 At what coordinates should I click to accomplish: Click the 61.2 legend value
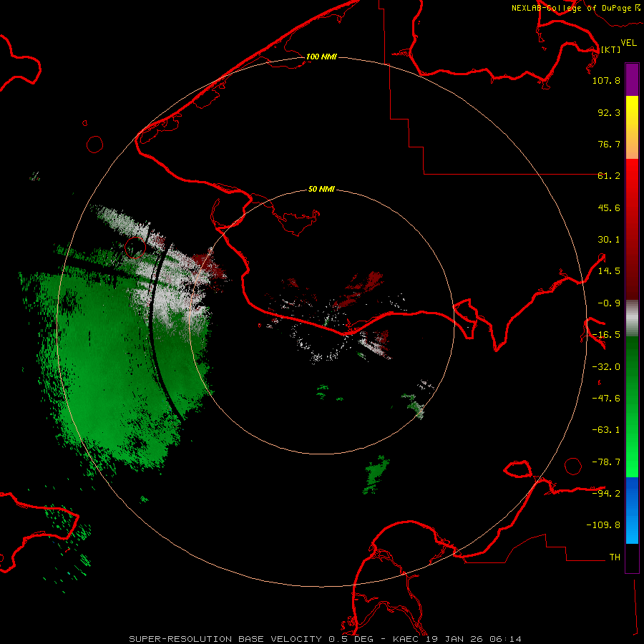[609, 176]
